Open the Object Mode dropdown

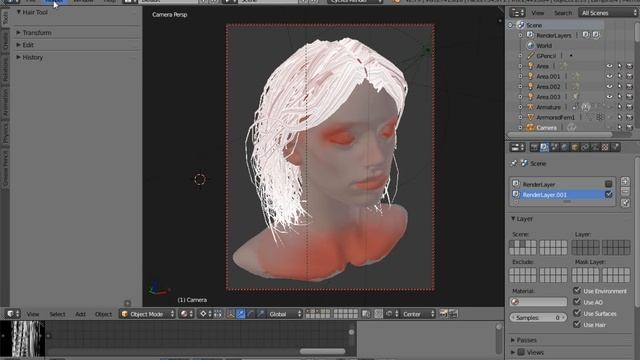click(x=147, y=314)
